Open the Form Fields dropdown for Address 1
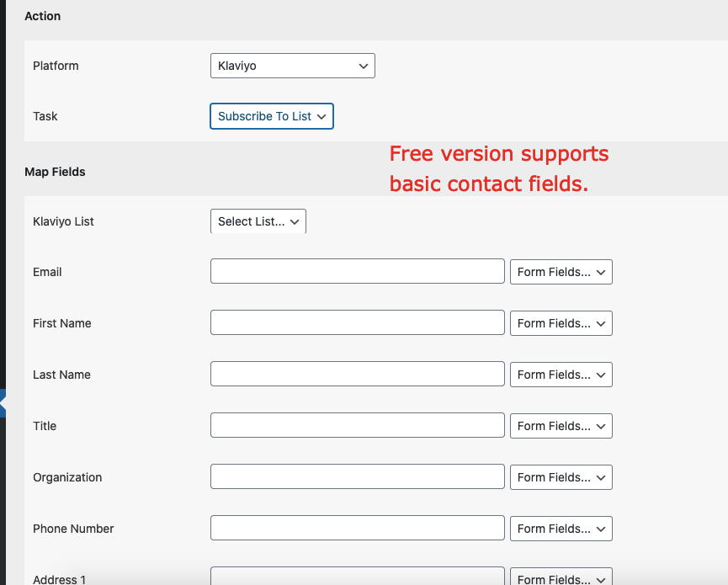Viewport: 728px width, 585px height. click(561, 577)
